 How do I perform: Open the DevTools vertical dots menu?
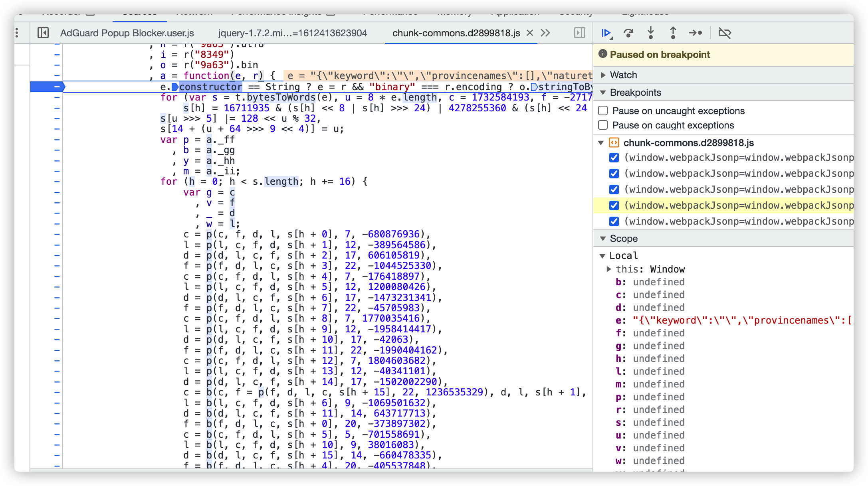tap(17, 33)
